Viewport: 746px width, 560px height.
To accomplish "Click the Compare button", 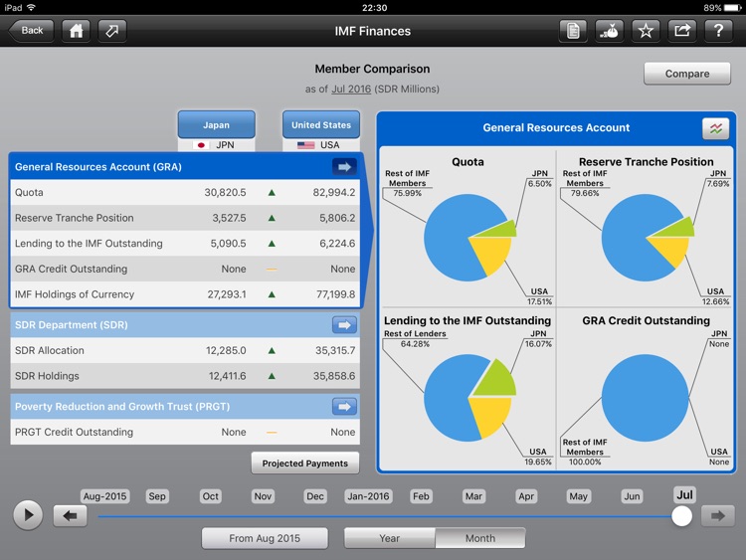I will (x=687, y=74).
